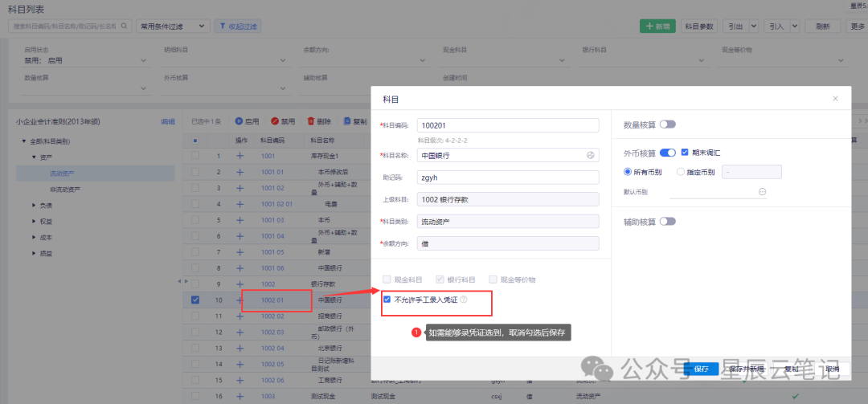This screenshot has width=868, height=404.
Task: Click the plus icon in row 1001 02
Action: click(240, 188)
